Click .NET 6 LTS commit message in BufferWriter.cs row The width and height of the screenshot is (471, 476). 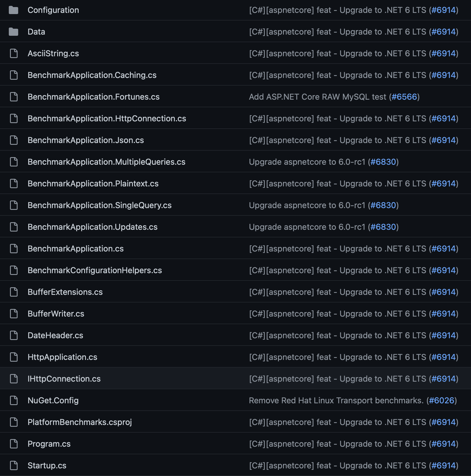[338, 314]
